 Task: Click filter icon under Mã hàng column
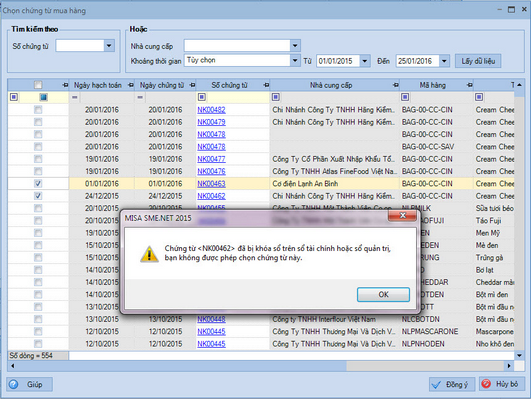(x=405, y=97)
